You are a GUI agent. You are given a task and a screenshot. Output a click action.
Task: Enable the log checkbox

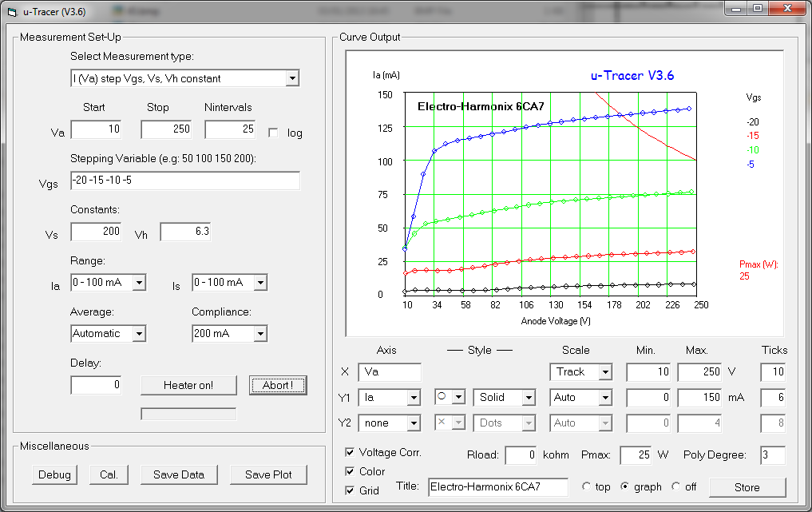(x=273, y=133)
